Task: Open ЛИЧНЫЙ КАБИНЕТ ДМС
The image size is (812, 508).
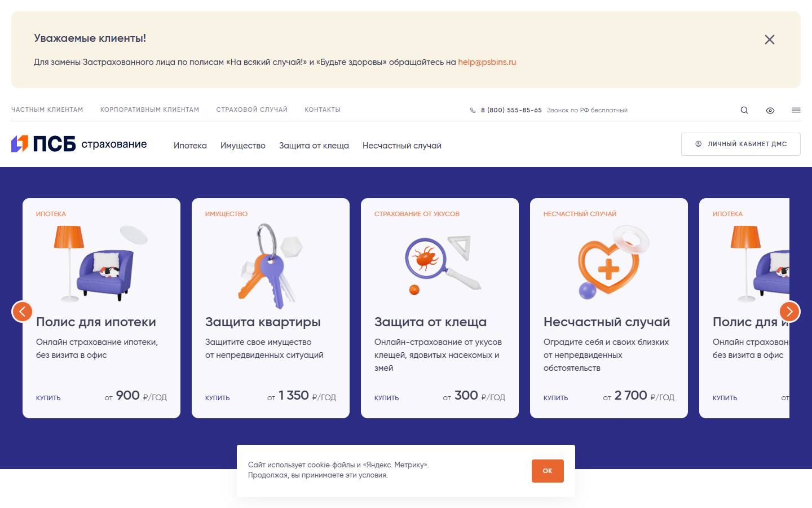Action: 741,144
